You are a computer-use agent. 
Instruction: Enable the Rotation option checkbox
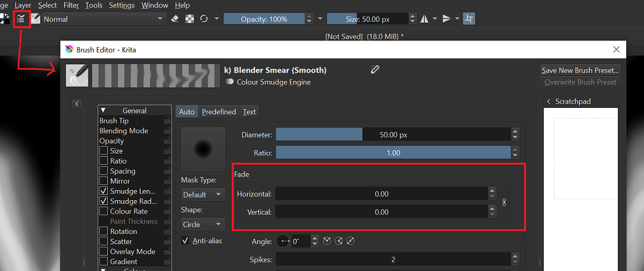coord(104,231)
